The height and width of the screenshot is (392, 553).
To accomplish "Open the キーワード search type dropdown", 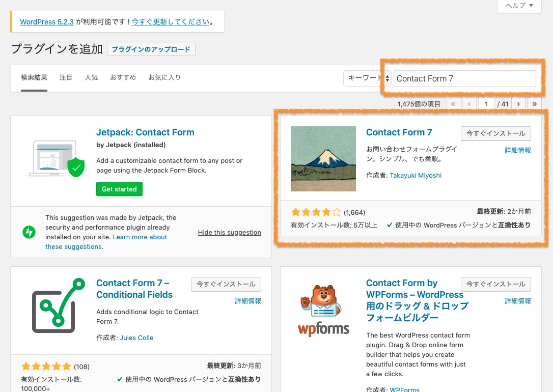I will (x=368, y=78).
